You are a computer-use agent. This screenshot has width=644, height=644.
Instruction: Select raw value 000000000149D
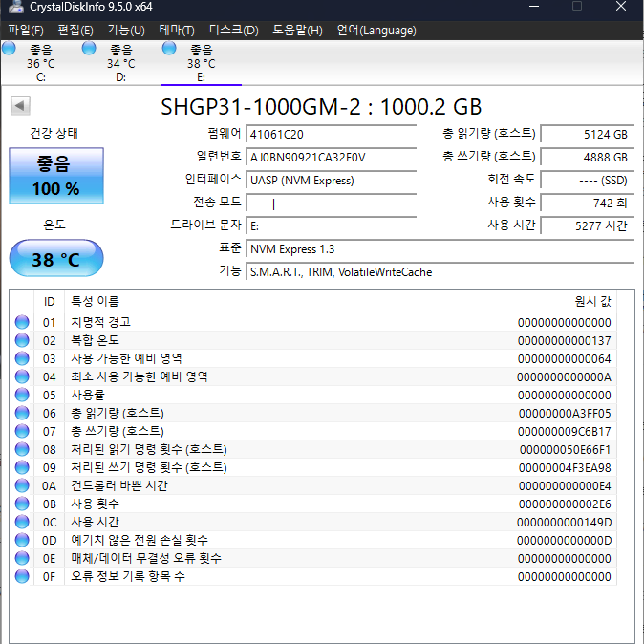(565, 522)
